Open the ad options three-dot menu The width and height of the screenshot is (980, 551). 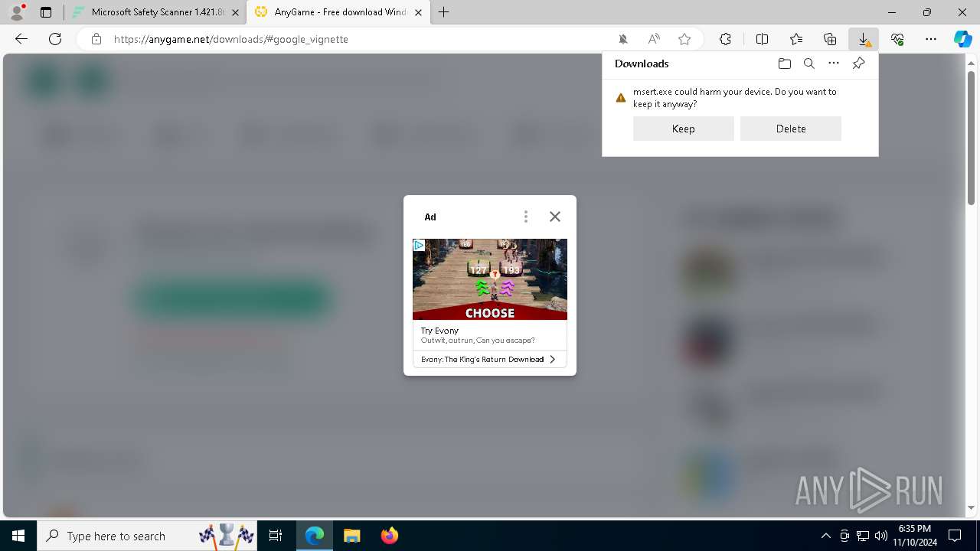525,217
